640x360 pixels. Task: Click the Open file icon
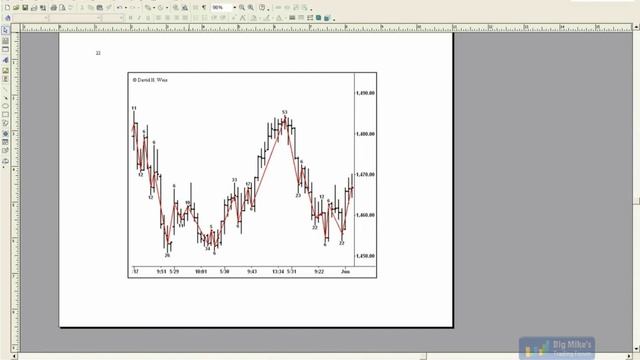click(16, 7)
